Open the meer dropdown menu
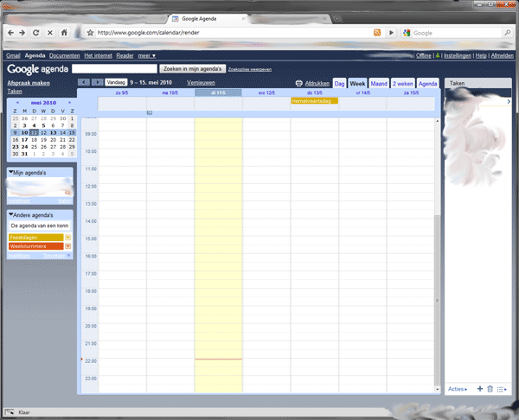 click(x=147, y=55)
